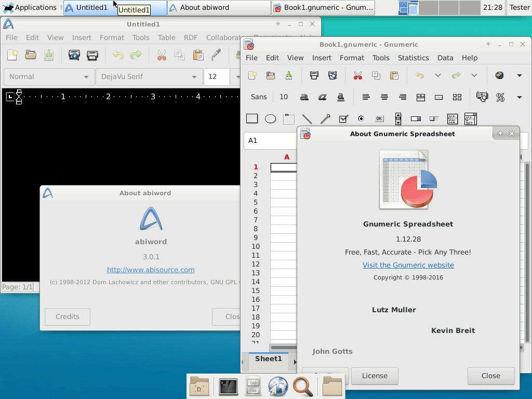Open Tools menu in Gnumeric
532x399 pixels.
tap(381, 58)
